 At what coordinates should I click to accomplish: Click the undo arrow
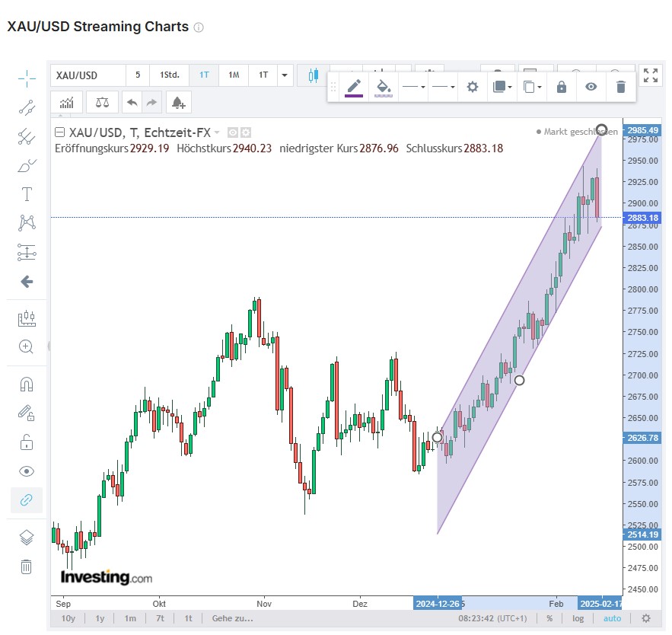(x=132, y=103)
